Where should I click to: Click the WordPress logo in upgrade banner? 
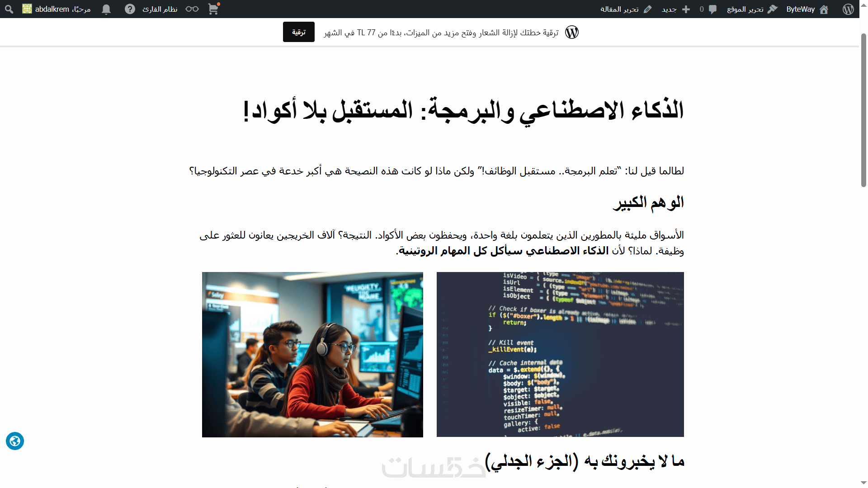pyautogui.click(x=572, y=32)
